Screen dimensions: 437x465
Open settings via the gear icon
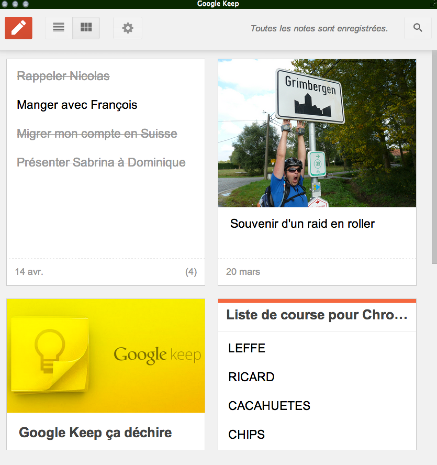click(128, 28)
